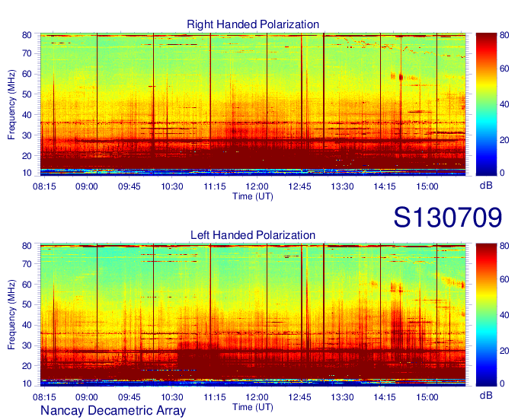The width and height of the screenshot is (518, 420).
Task: Click the 20 dB label on the top color bar
Action: pos(504,140)
